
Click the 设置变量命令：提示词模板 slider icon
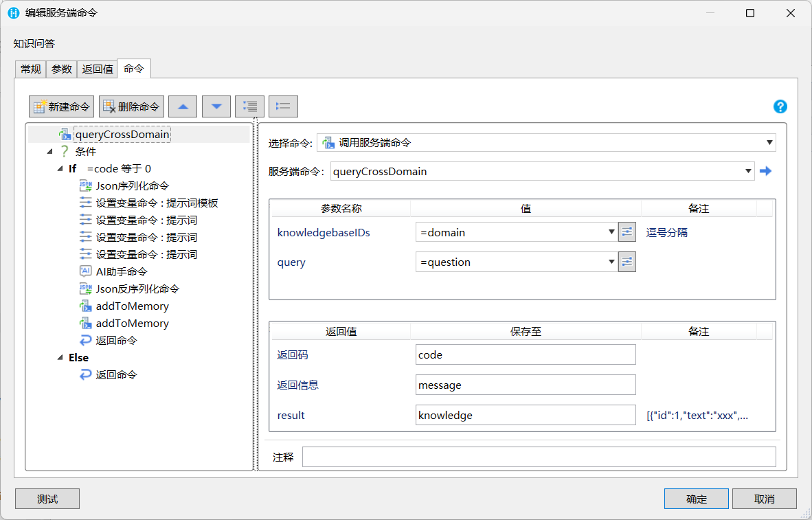coord(85,203)
